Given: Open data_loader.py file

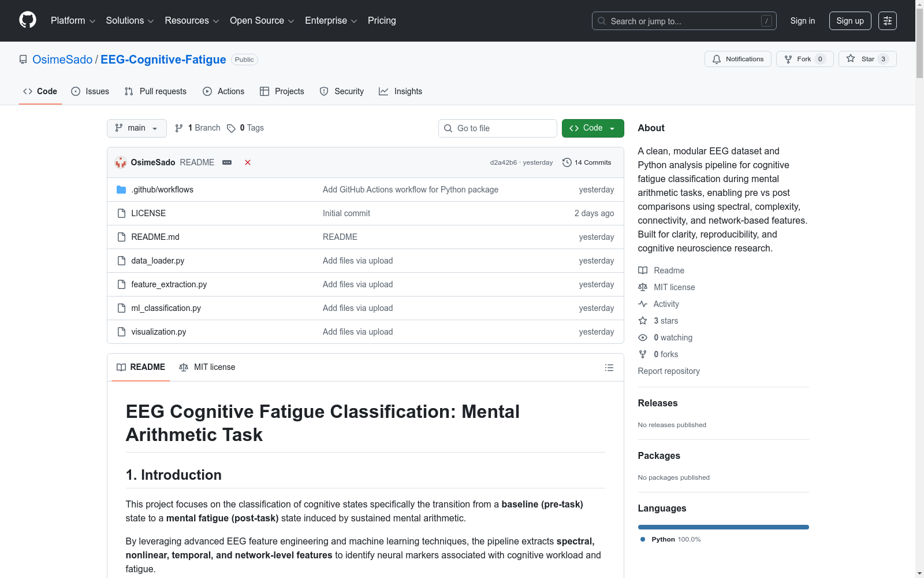Looking at the screenshot, I should tap(158, 261).
